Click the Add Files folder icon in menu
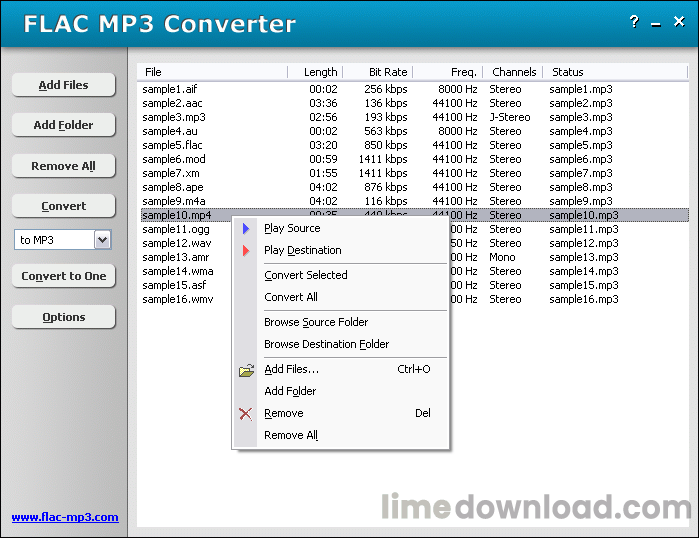This screenshot has height=538, width=699. [246, 370]
